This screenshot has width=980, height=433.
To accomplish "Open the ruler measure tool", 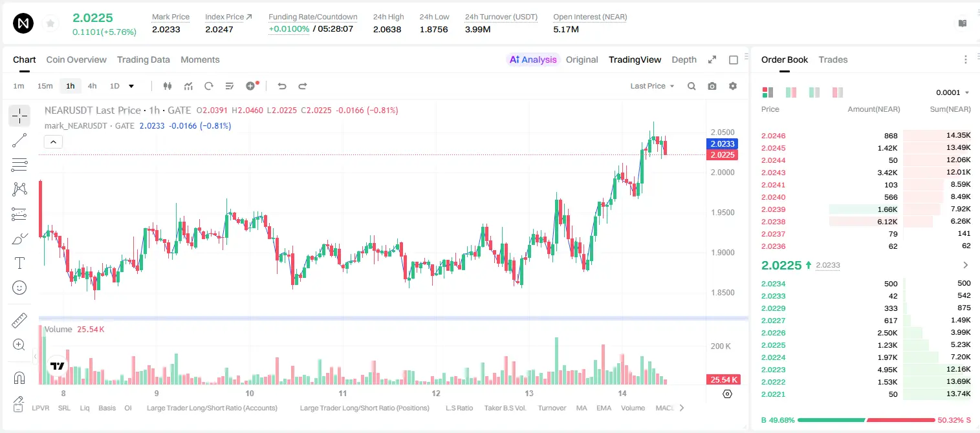I will [x=19, y=321].
